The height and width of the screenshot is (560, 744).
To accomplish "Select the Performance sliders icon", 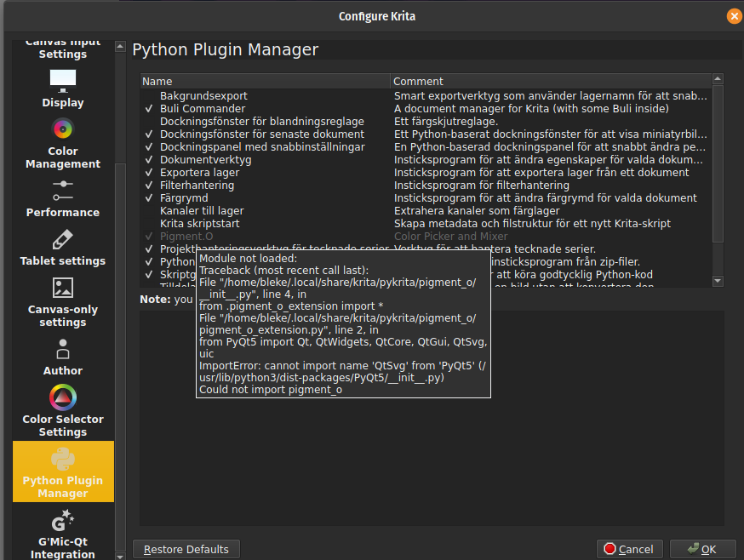I will point(63,191).
